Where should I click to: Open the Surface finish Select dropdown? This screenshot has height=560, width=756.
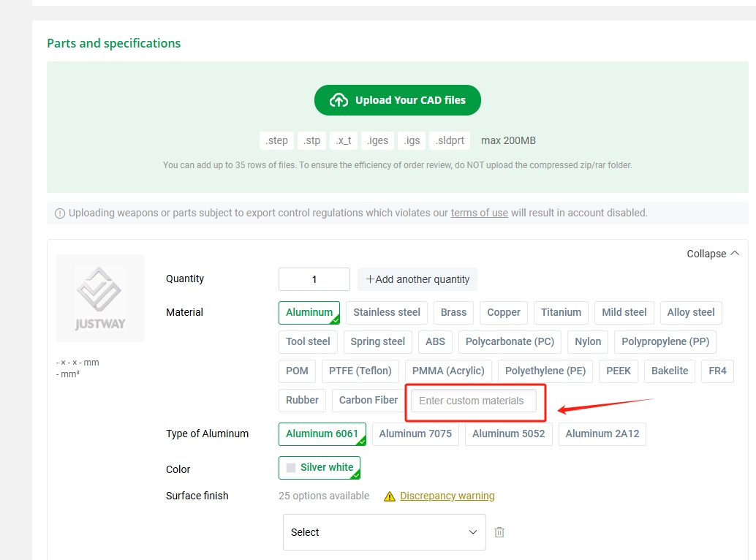pyautogui.click(x=384, y=532)
